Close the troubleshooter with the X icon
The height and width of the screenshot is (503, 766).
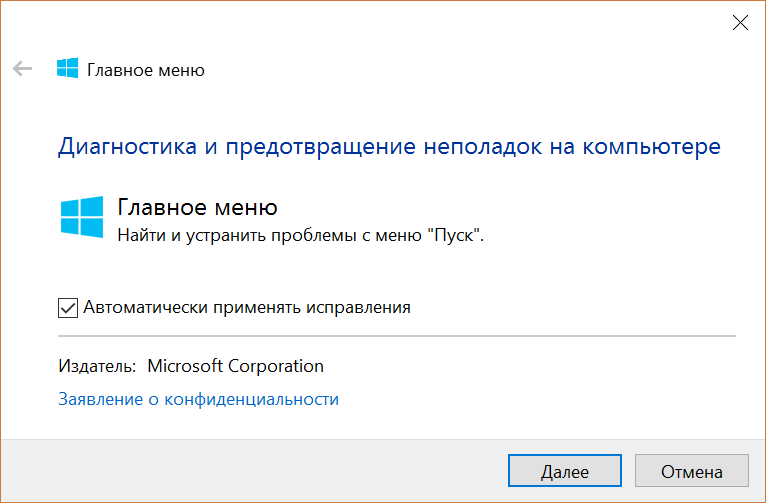pos(740,22)
